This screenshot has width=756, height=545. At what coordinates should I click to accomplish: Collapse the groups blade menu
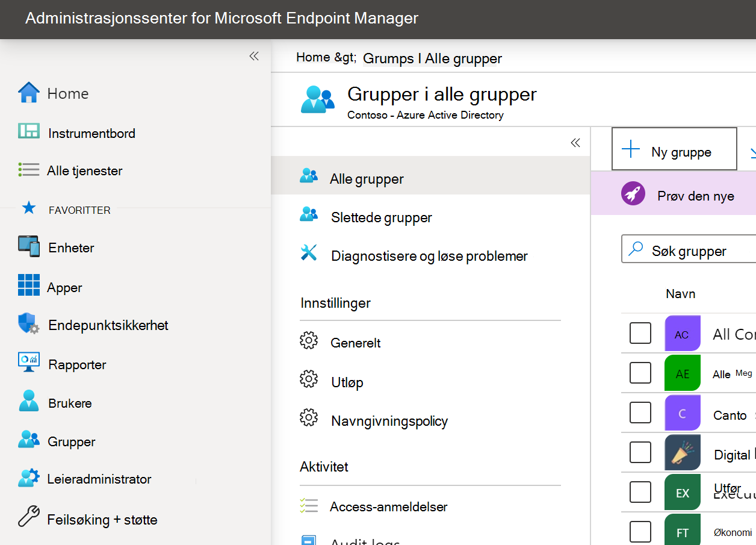(x=575, y=143)
